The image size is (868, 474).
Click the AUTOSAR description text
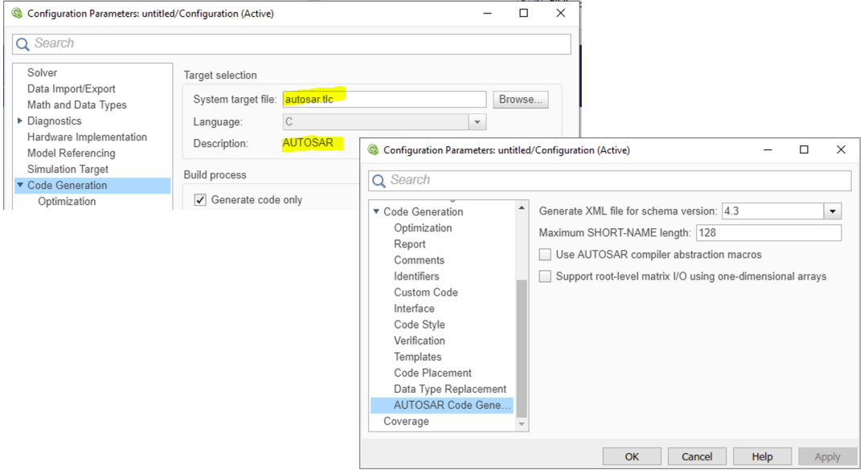308,143
